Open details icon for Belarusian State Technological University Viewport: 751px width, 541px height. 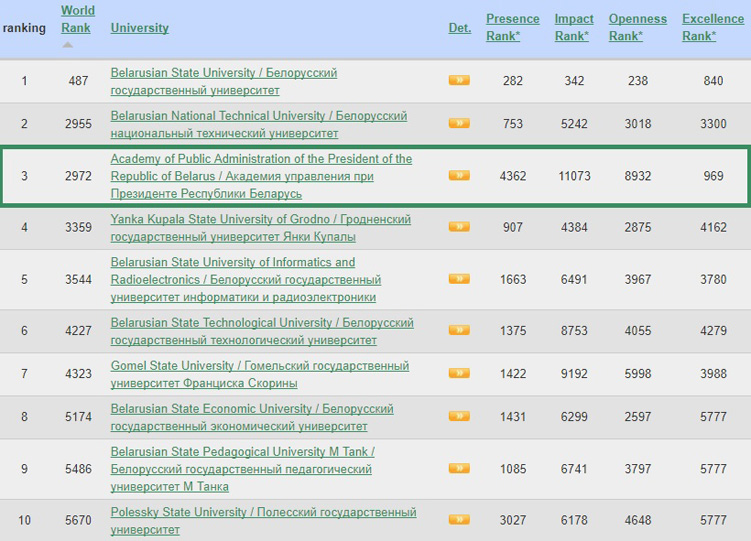click(x=459, y=330)
